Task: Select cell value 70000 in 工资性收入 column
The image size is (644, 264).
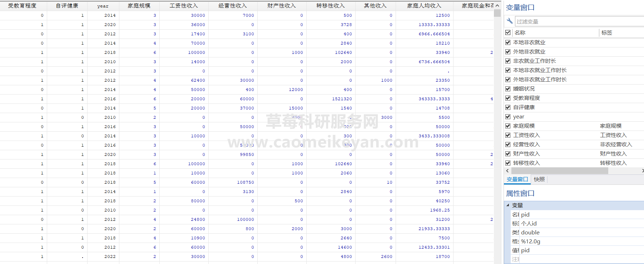Action: click(x=198, y=43)
